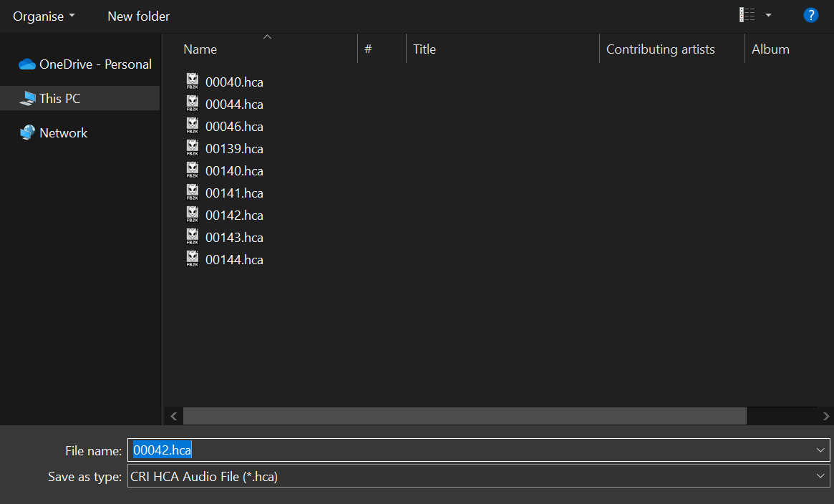Click the Save as type dropdown arrow
Image resolution: width=834 pixels, height=504 pixels.
point(820,476)
